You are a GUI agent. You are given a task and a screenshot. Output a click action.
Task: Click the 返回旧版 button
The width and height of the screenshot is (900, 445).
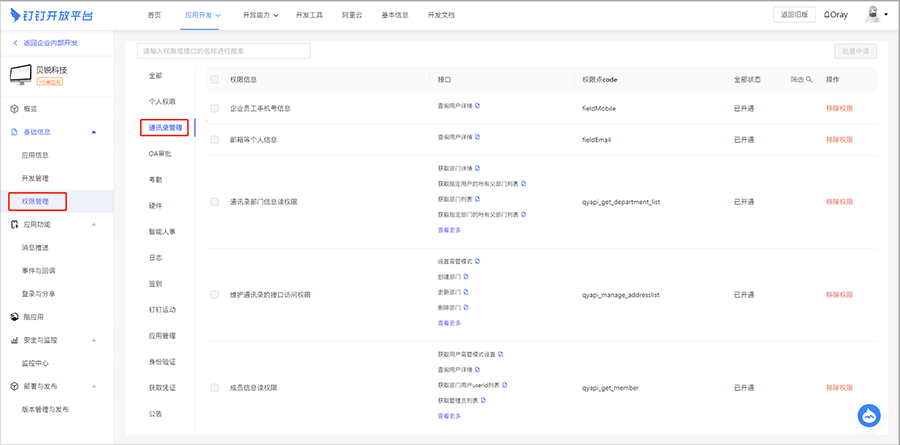coord(794,15)
